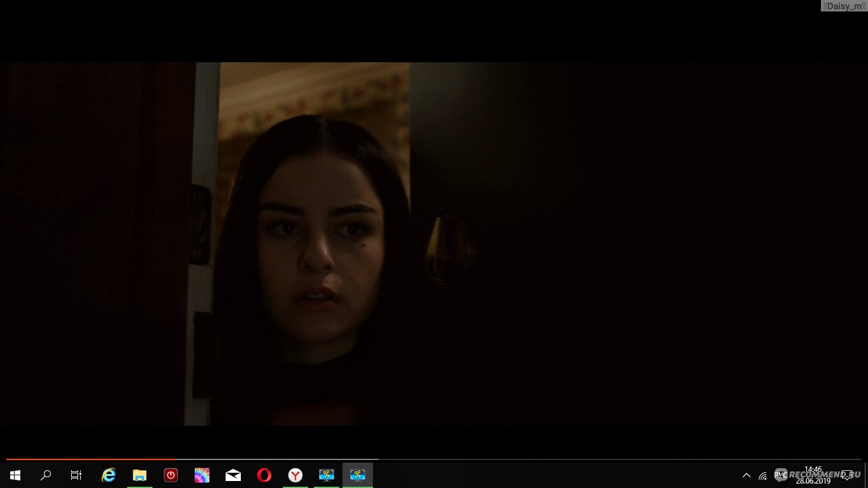The image size is (868, 488).
Task: Open the Mail envelope app
Action: click(x=233, y=475)
